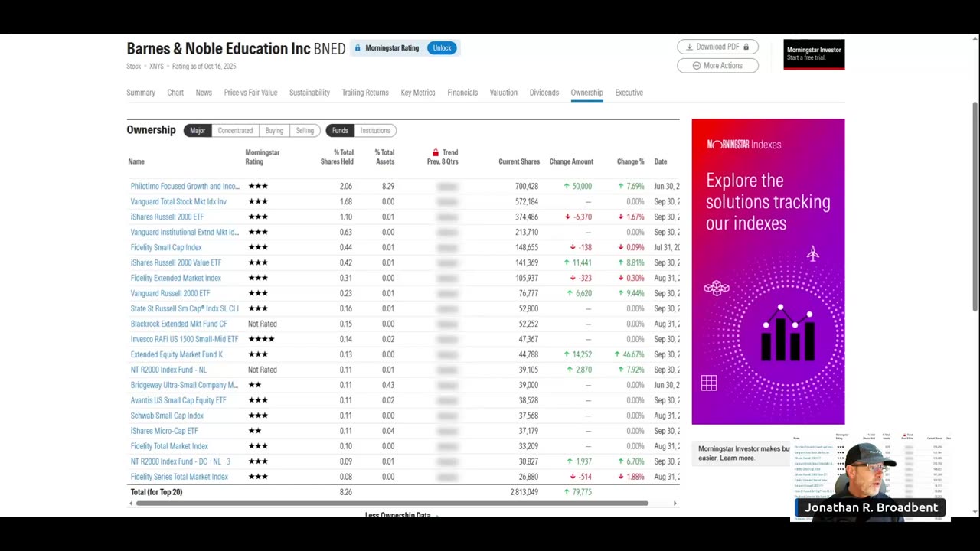Open Philotimo Focused Growth and Income fund

click(185, 186)
